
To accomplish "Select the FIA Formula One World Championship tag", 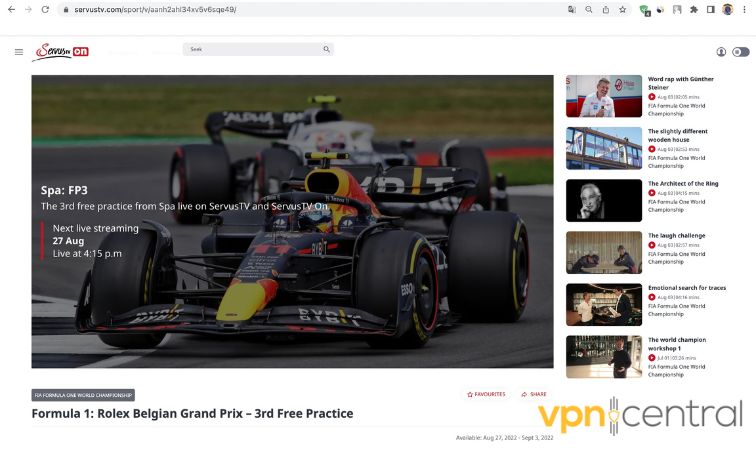I will tap(83, 395).
